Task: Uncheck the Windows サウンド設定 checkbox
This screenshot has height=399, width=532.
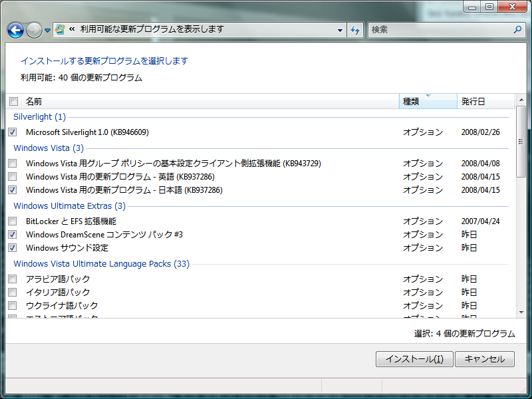Action: (13, 247)
